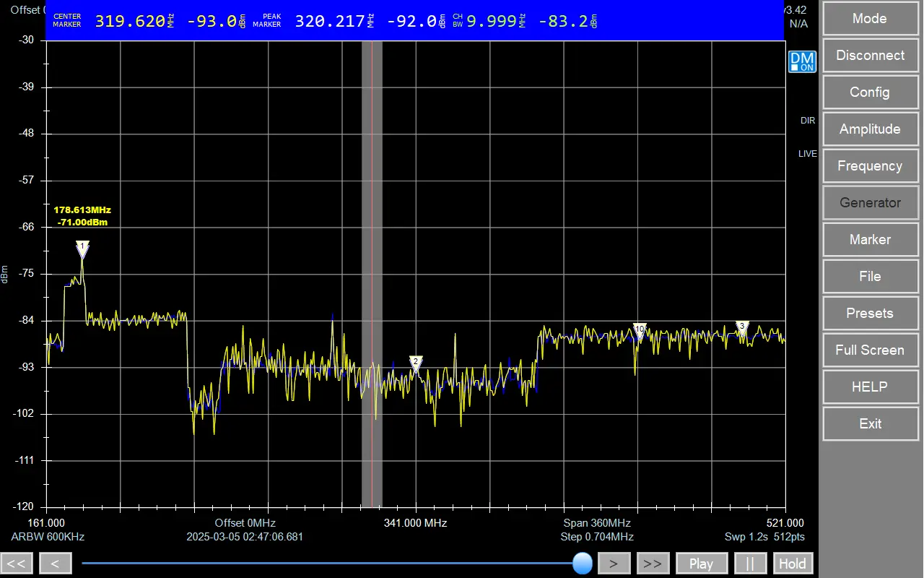The width and height of the screenshot is (924, 578).
Task: Click the Disconnect button
Action: 869,56
